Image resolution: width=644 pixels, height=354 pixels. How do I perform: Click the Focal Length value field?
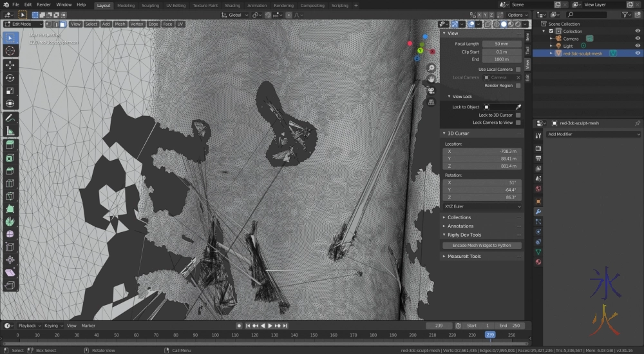pyautogui.click(x=502, y=44)
